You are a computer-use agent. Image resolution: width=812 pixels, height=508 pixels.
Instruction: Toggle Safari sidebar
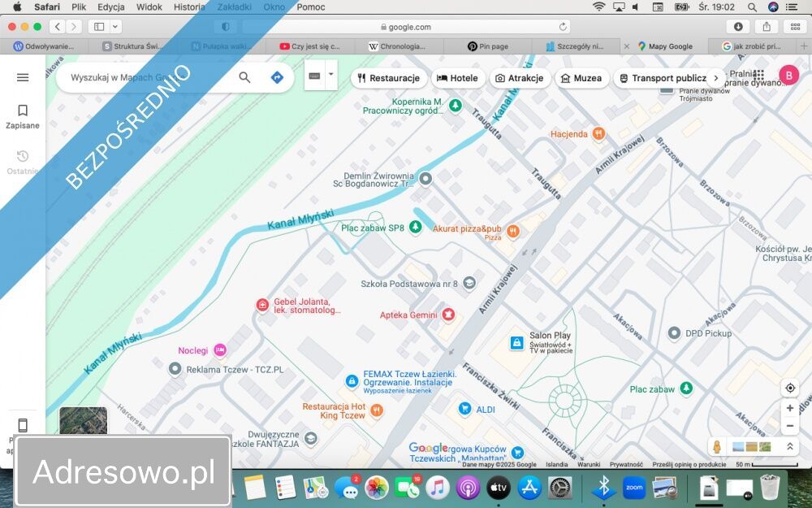[x=99, y=27]
